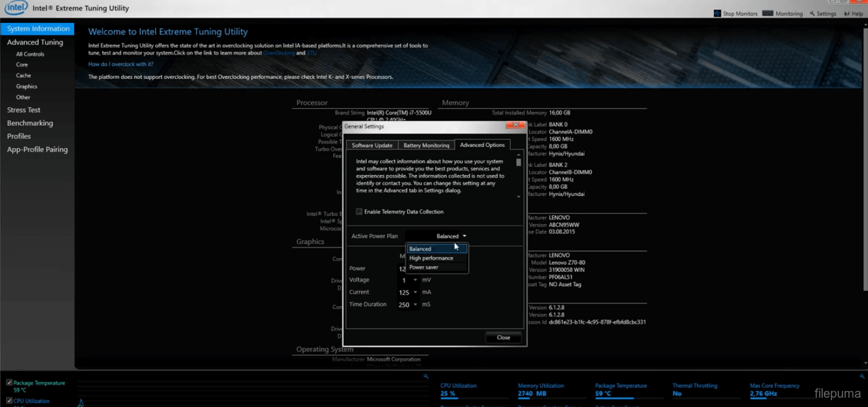868x407 pixels.
Task: Open the Voltage value dropdown arrow
Action: tap(415, 280)
